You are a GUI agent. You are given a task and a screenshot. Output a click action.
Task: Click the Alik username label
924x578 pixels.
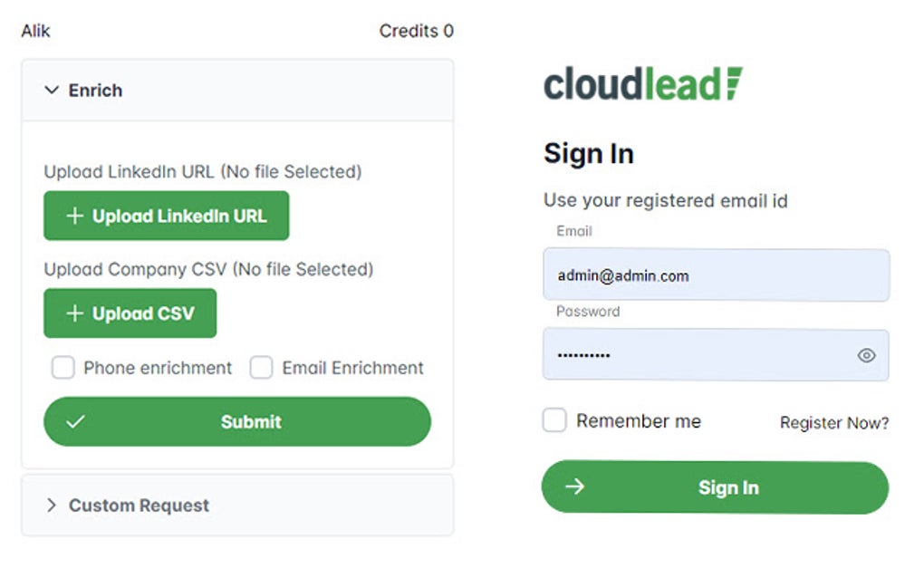[x=35, y=30]
